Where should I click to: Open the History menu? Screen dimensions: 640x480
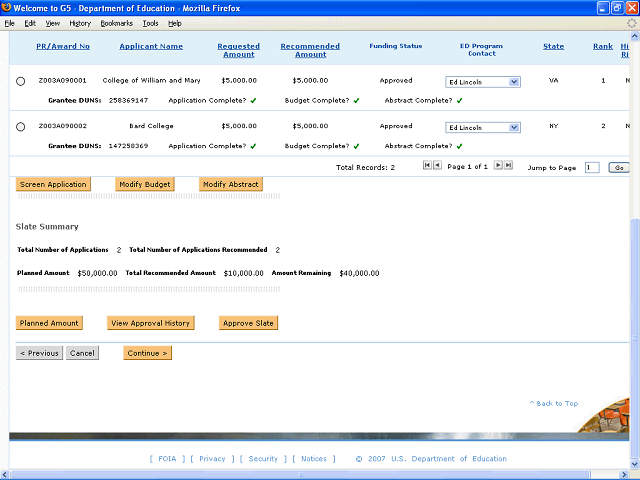coord(80,22)
